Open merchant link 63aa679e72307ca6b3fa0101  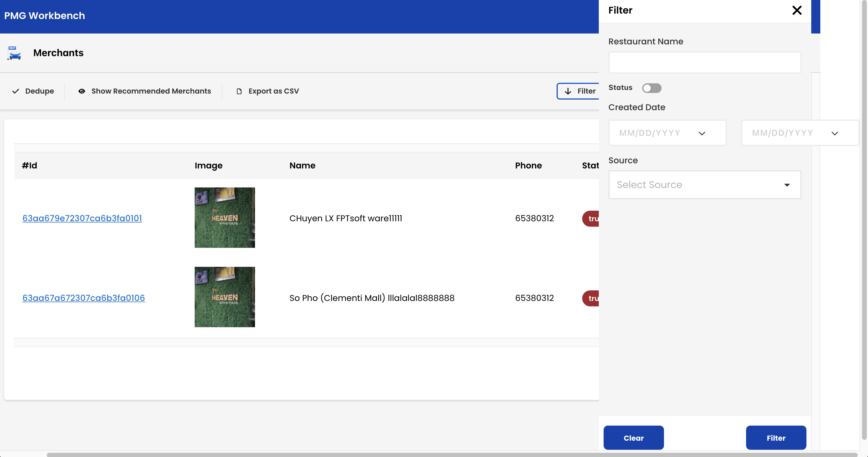coord(82,218)
